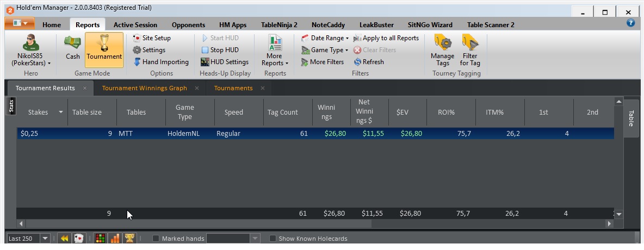This screenshot has width=644, height=250.
Task: Open the Stakes column header dropdown arrow
Action: tap(61, 112)
